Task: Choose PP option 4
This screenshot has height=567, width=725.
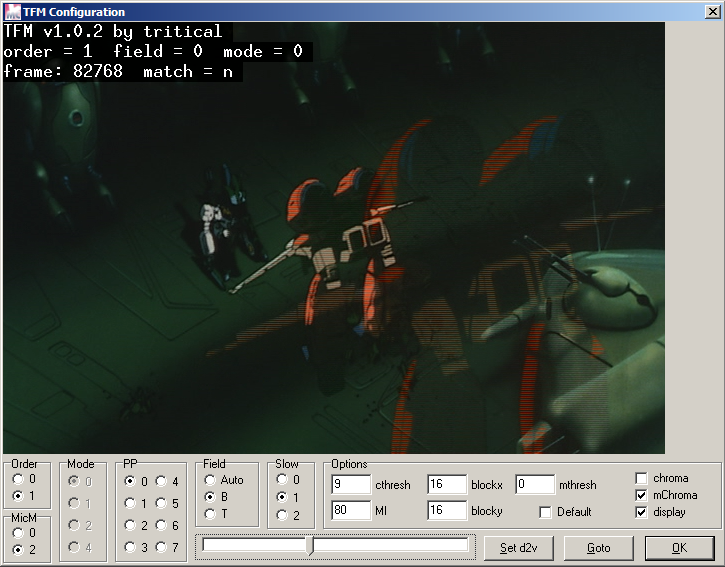Action: (x=161, y=481)
